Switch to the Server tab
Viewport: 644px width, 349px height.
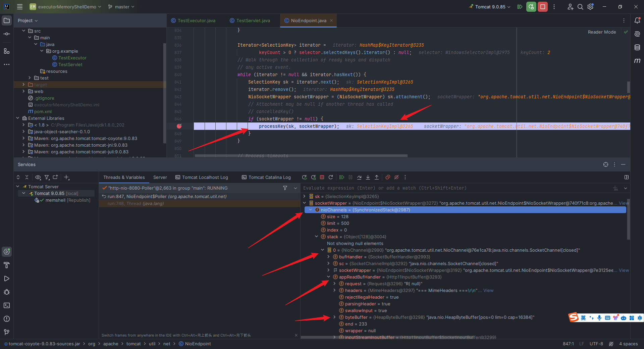coord(160,177)
